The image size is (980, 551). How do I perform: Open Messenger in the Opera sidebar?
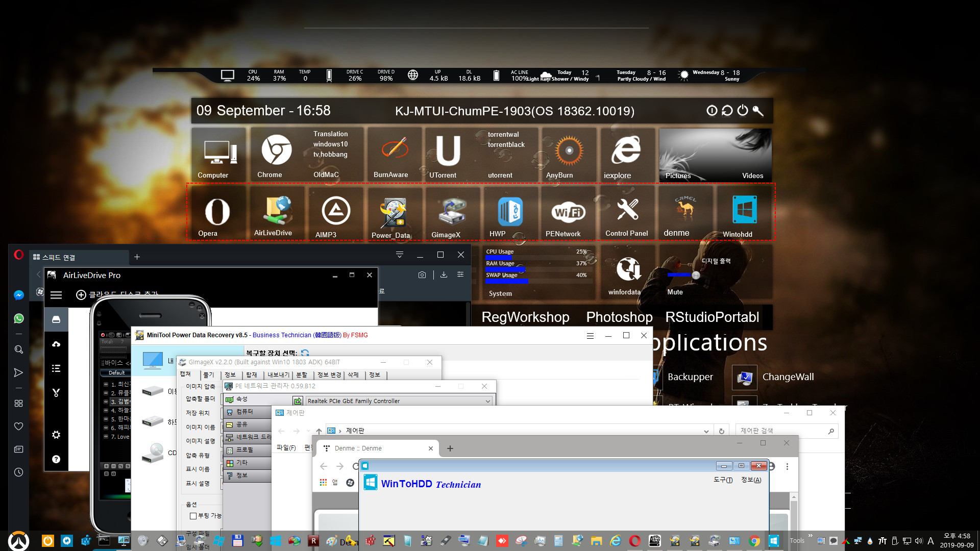19,295
